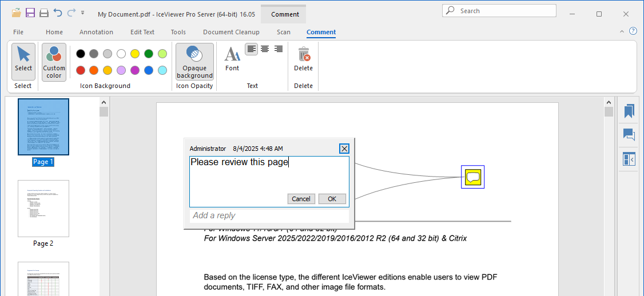Image resolution: width=644 pixels, height=296 pixels.
Task: Click the Add a reply field
Action: coord(269,215)
